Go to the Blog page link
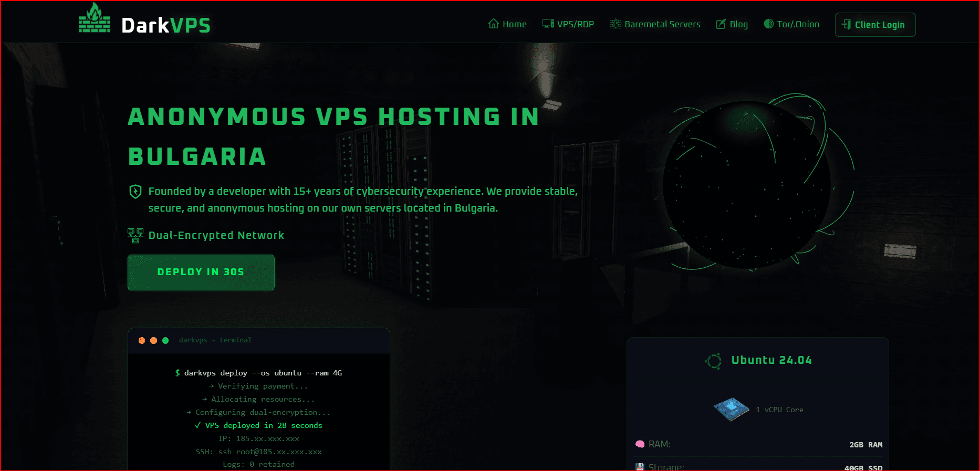Screen dimensions: 980x471 click(732, 24)
